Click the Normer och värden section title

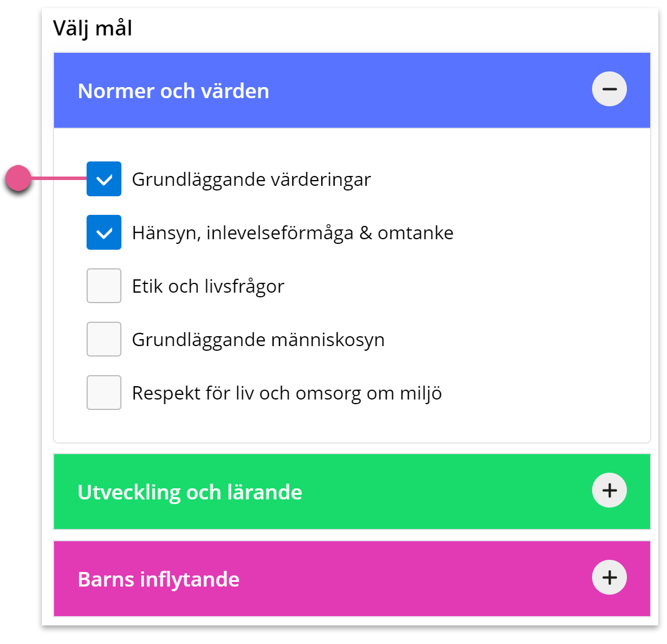(173, 91)
